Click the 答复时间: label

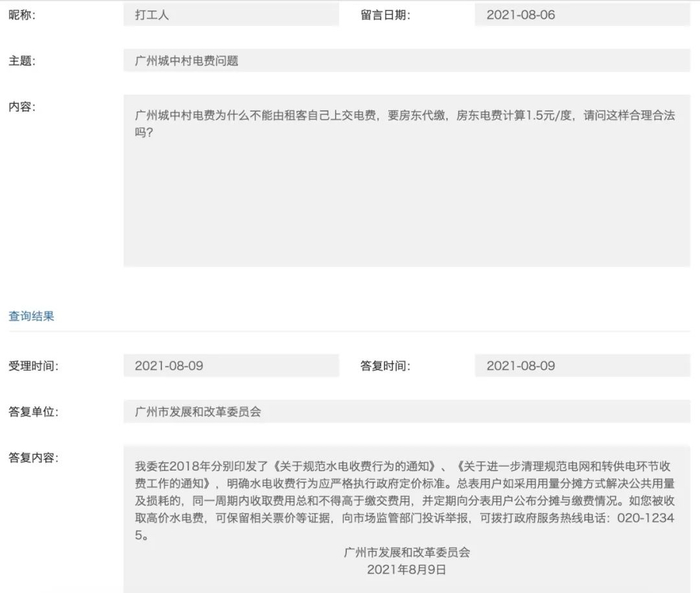pos(385,366)
